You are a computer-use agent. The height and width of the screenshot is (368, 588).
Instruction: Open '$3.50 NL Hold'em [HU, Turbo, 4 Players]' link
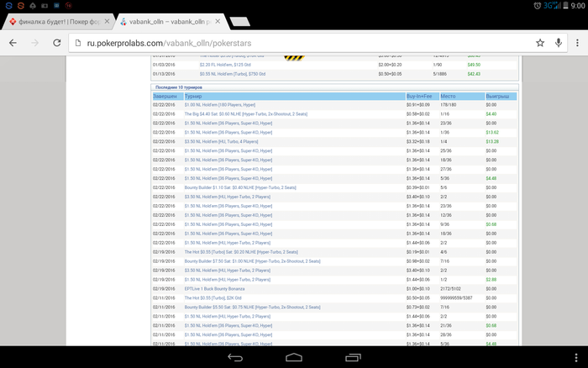[221, 142]
